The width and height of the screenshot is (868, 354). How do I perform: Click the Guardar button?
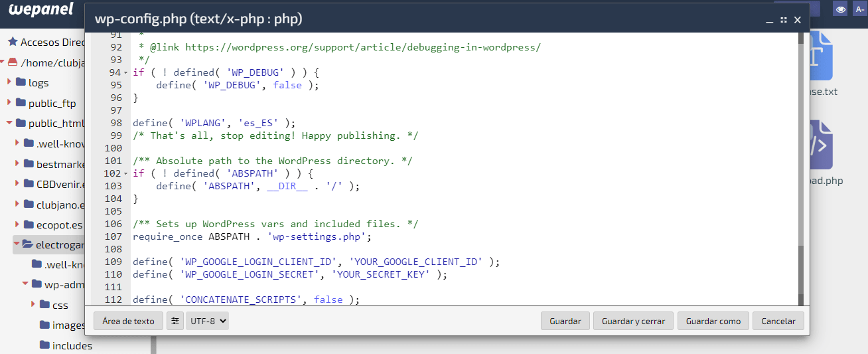pos(565,321)
